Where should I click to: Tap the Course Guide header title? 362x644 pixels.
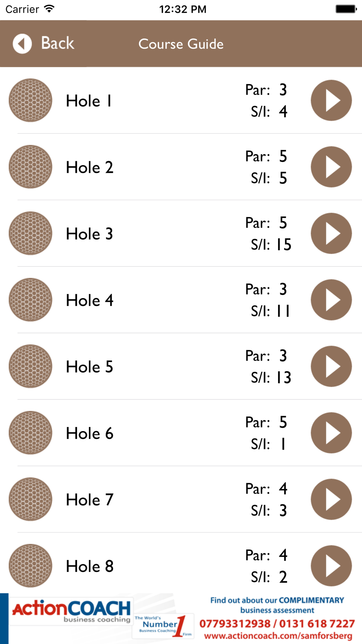(x=181, y=44)
